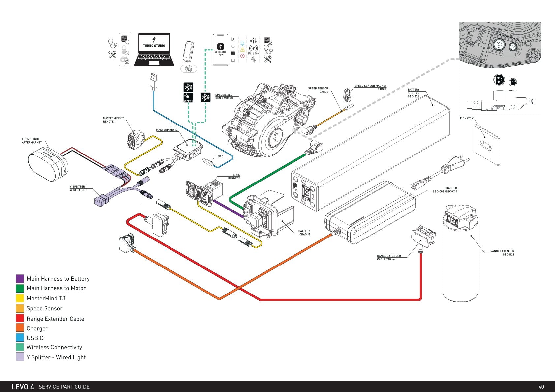The image size is (555, 392).
Task: Click the grey lightning arrow icon below Find My
Action: [253, 59]
